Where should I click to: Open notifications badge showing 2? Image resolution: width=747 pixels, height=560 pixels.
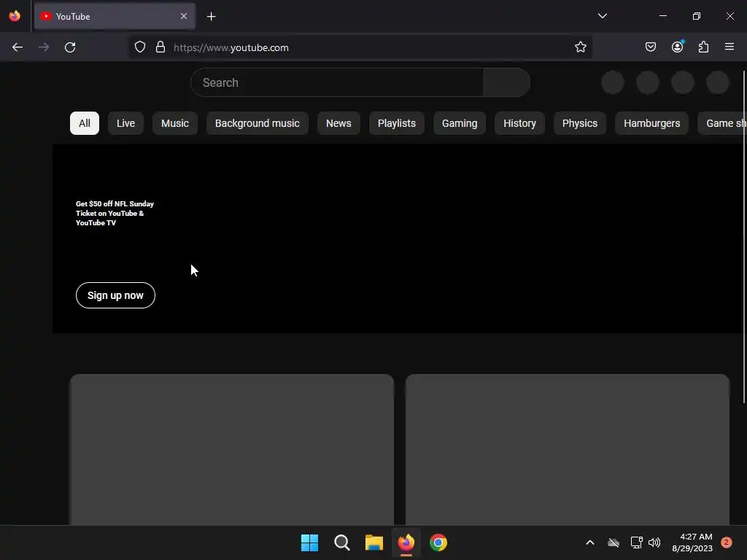[x=727, y=542]
